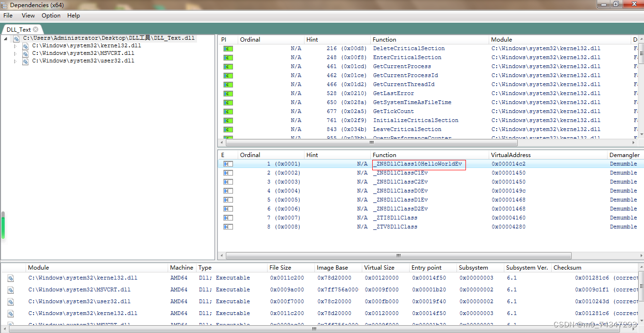Click the DLL_Text.dll module icon in tree
Screen dimensions: 644x333
[x=16, y=38]
